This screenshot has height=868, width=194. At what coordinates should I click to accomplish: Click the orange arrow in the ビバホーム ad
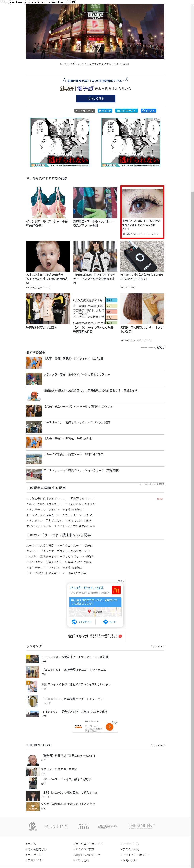(x=109, y=727)
